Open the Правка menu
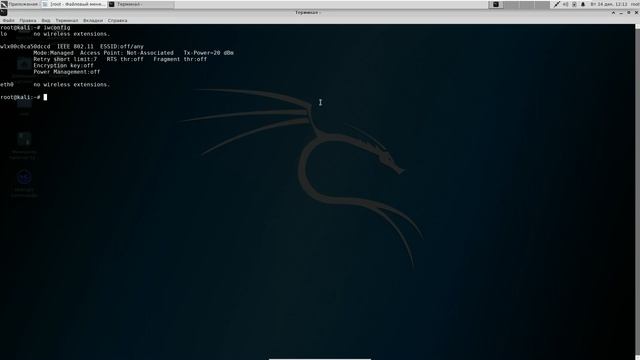 (28, 20)
